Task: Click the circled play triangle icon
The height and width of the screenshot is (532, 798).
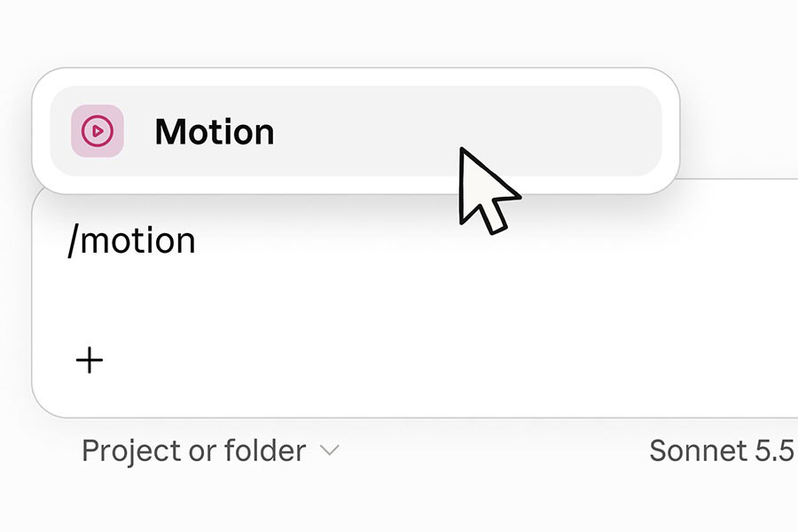Action: pyautogui.click(x=98, y=131)
